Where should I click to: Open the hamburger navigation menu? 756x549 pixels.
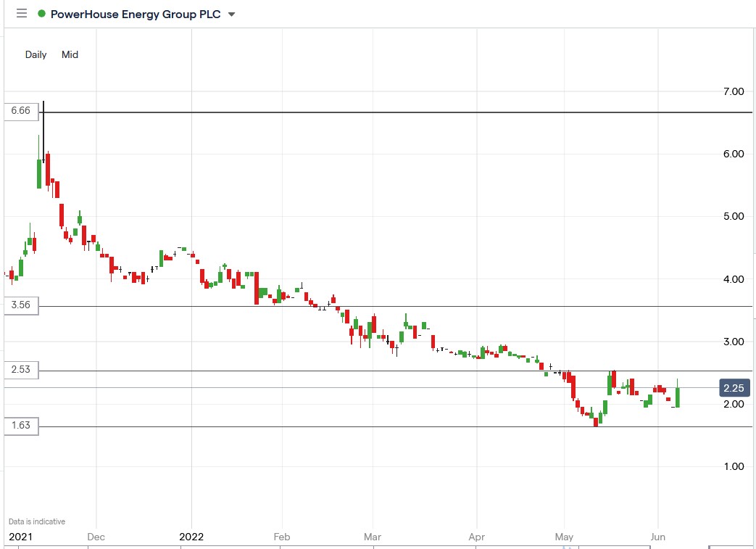pos(21,13)
